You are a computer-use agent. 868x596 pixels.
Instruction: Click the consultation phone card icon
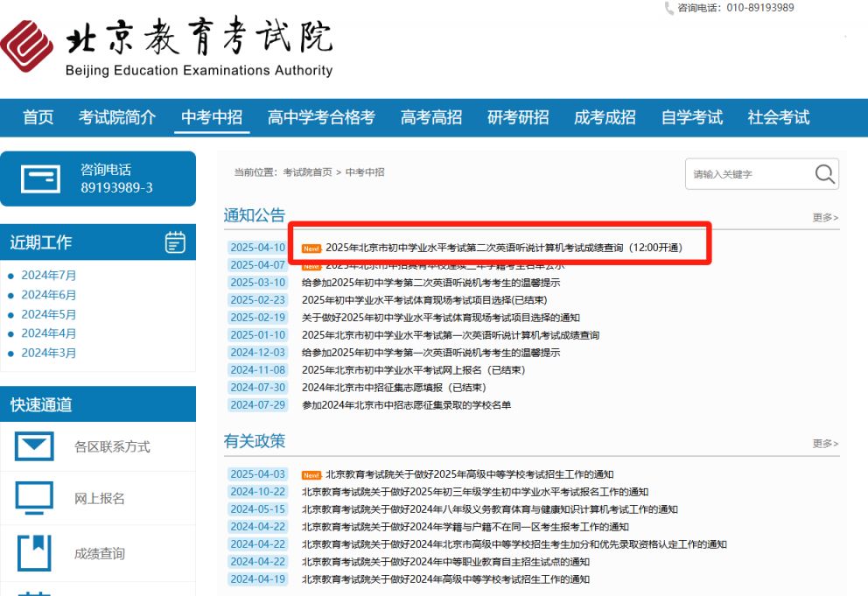coord(40,179)
